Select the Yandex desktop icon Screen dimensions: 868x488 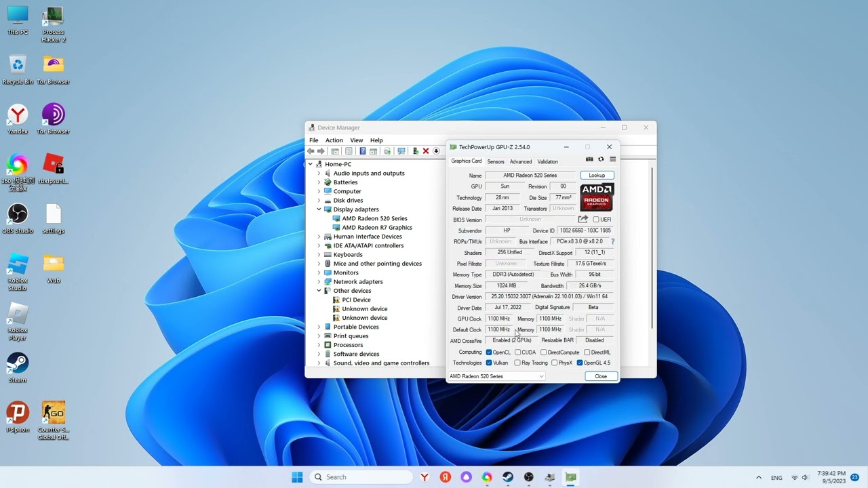tap(18, 120)
